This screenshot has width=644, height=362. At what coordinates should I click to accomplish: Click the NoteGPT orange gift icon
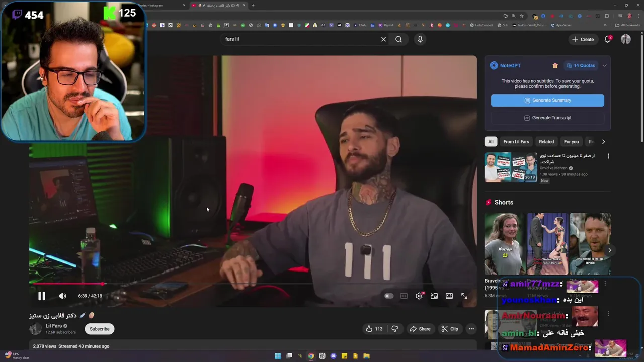555,65
